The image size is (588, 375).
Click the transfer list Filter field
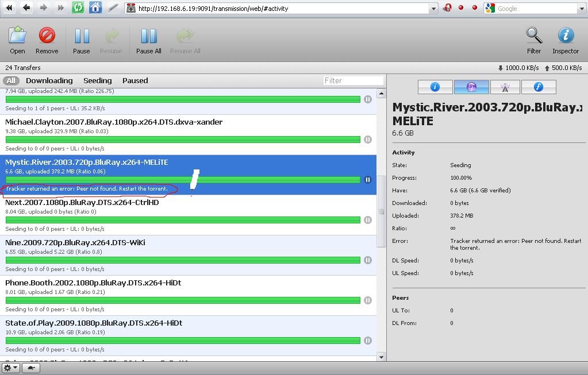[x=353, y=80]
